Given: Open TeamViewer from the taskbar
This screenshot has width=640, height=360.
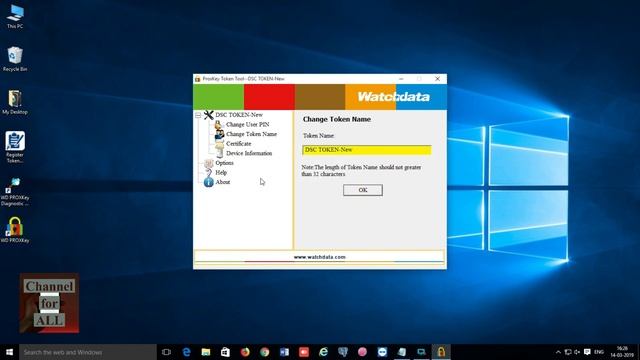Looking at the screenshot, I should pyautogui.click(x=382, y=352).
